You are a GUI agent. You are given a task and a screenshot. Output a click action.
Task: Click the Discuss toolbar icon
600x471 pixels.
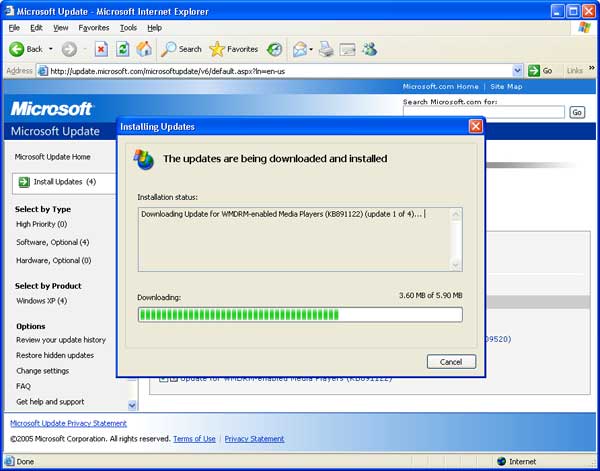pyautogui.click(x=347, y=49)
